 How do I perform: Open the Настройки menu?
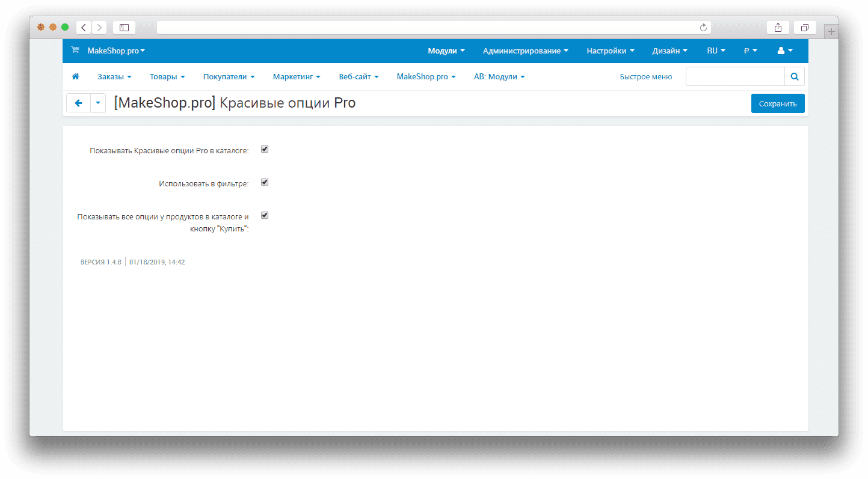[x=611, y=51]
